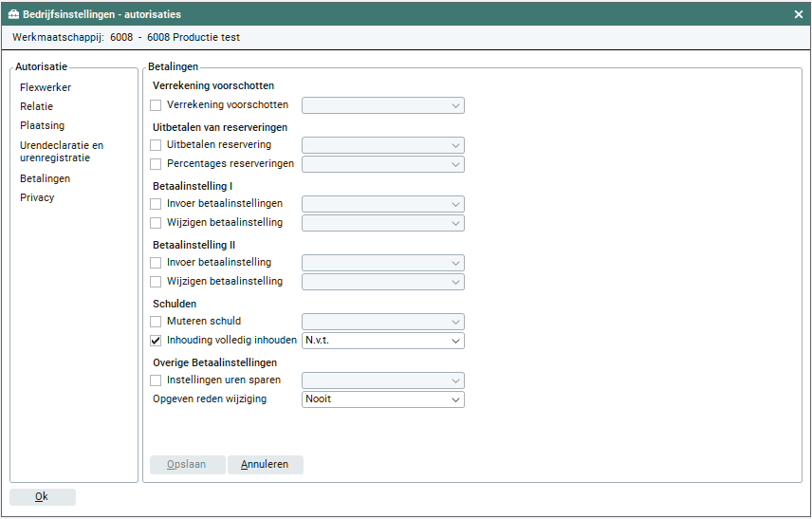Uncheck Inhouding volledig inhouden
Screen dimensions: 812x519
[x=157, y=341]
